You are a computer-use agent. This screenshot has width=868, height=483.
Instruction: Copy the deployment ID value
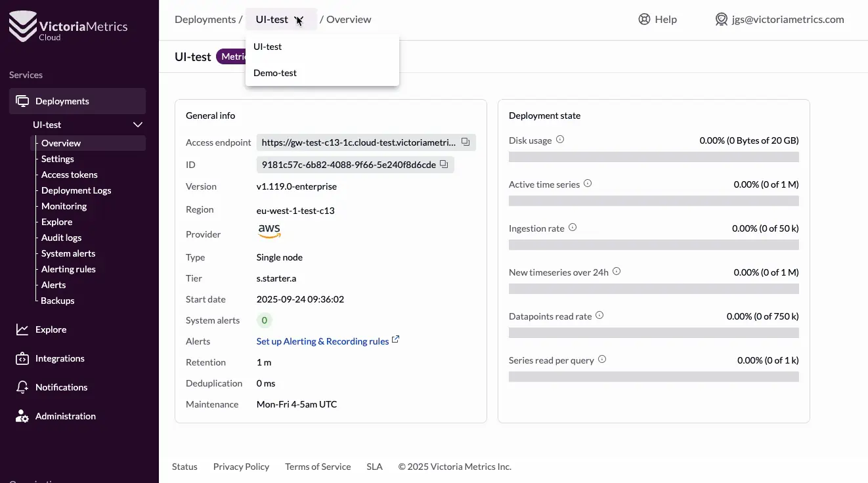[443, 165]
